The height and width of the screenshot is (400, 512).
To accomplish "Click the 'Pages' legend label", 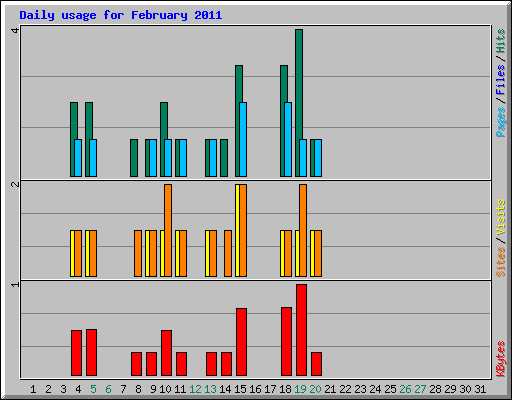I will 500,122.
